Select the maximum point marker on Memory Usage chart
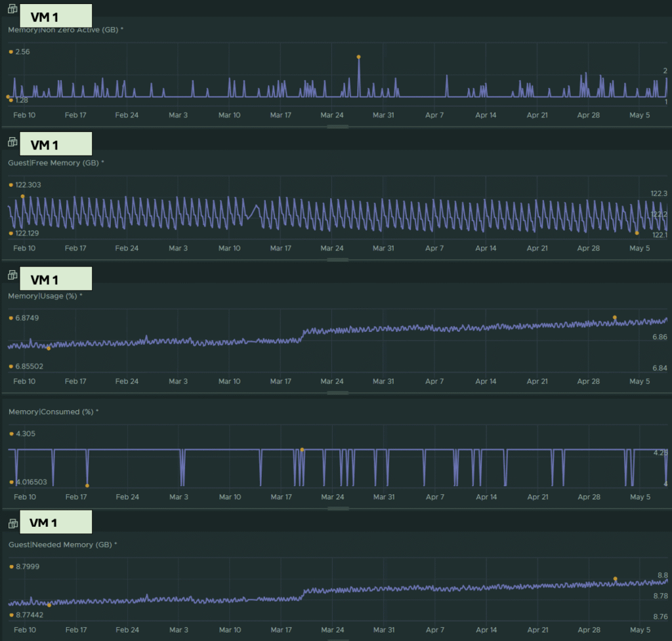The height and width of the screenshot is (641, 672). click(x=614, y=318)
